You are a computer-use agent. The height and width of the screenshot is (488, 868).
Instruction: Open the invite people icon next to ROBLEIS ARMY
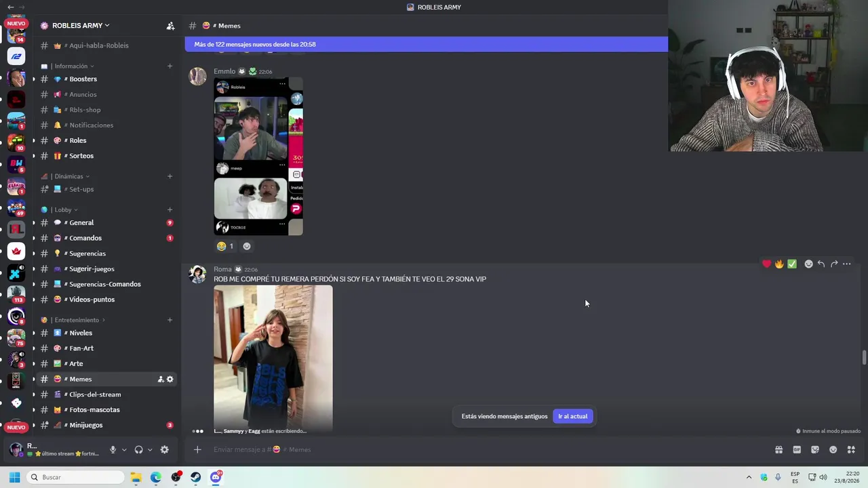pyautogui.click(x=170, y=26)
